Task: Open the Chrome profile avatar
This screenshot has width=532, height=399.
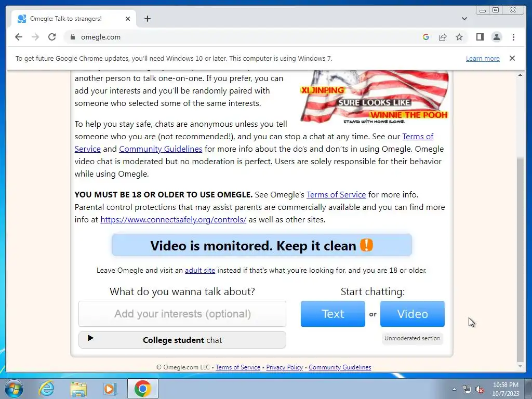Action: (x=496, y=37)
